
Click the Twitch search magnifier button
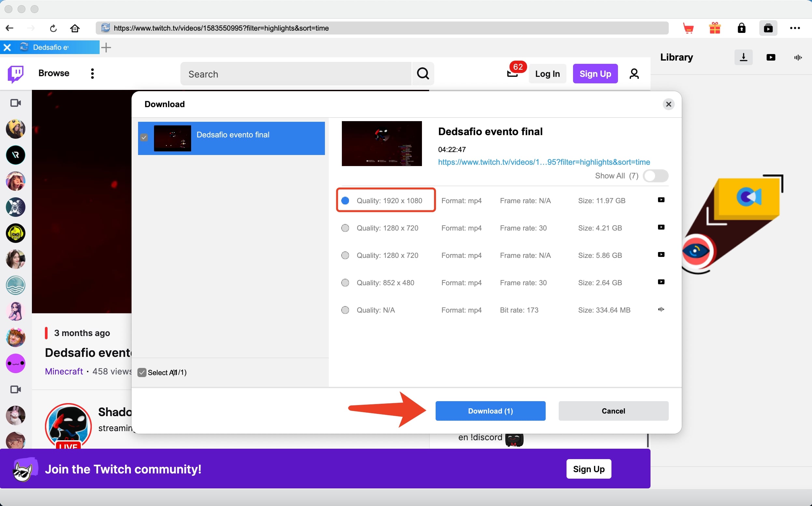(423, 74)
